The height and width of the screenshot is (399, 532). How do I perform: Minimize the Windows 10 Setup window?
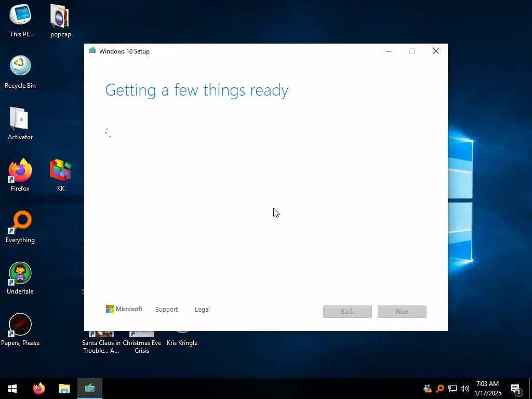(x=389, y=51)
